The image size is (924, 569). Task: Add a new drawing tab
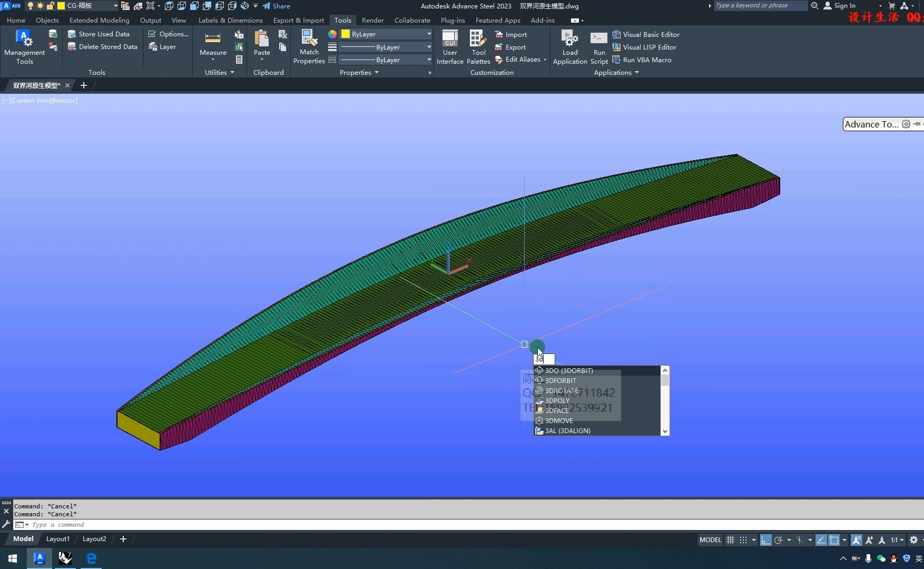coord(83,85)
